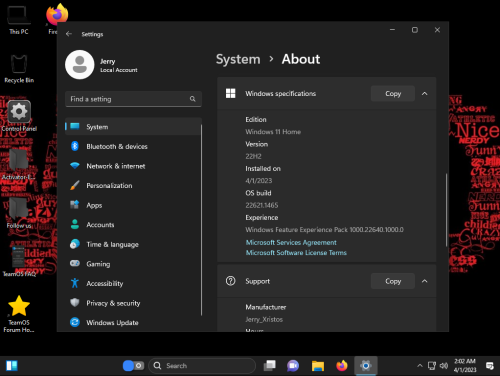Click the About page vertical scrollbar
Image resolution: width=500 pixels, height=376 pixels.
click(x=446, y=210)
